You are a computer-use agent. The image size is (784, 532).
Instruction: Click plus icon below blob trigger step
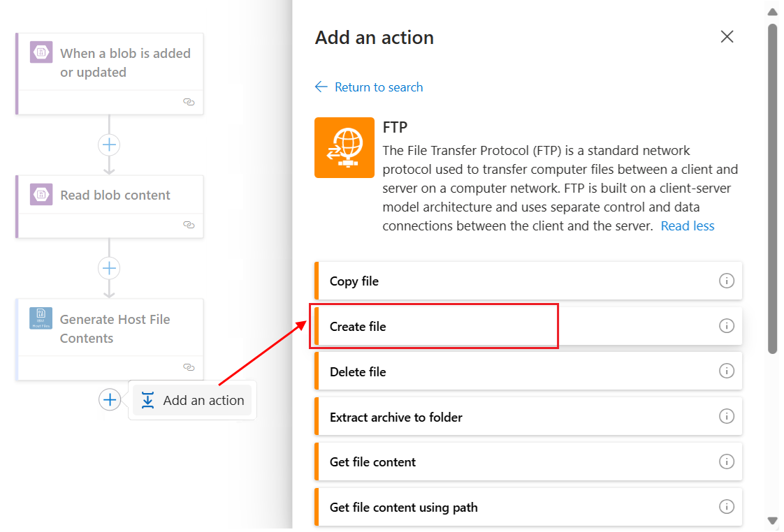coord(110,145)
